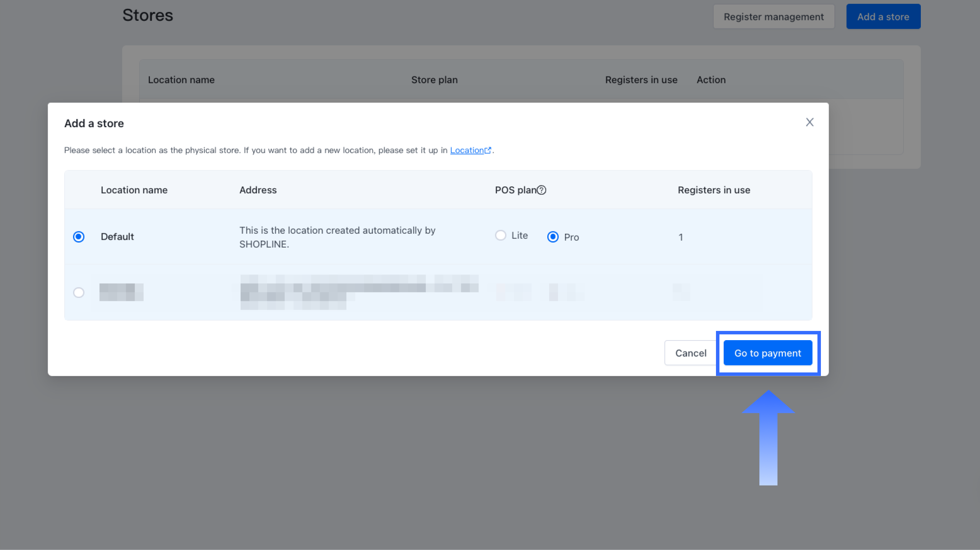
Task: Close the Add a store dialog
Action: 809,122
